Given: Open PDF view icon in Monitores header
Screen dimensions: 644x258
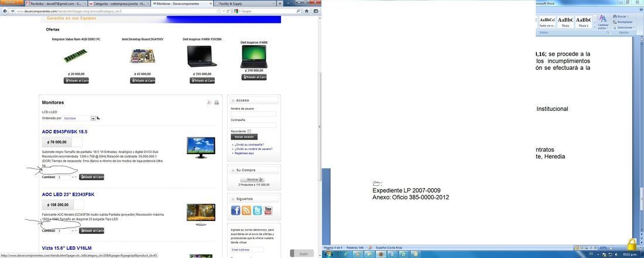Looking at the screenshot, I should coord(209,103).
